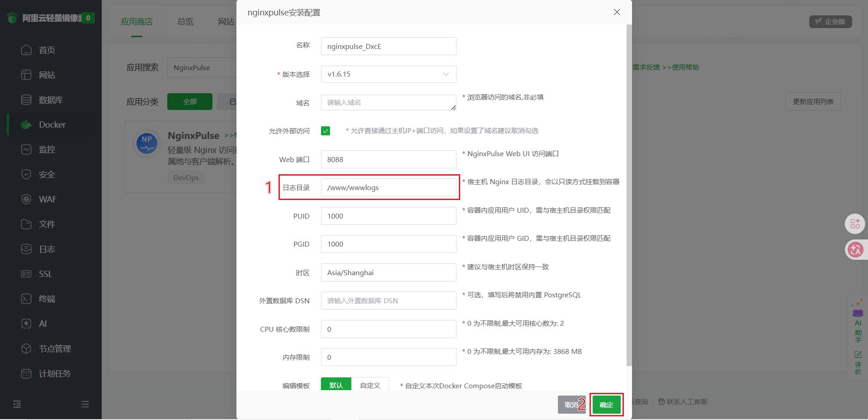Open the 计划任务 calendar icon in sidebar
Image resolution: width=868 pixels, height=420 pixels.
pos(26,373)
